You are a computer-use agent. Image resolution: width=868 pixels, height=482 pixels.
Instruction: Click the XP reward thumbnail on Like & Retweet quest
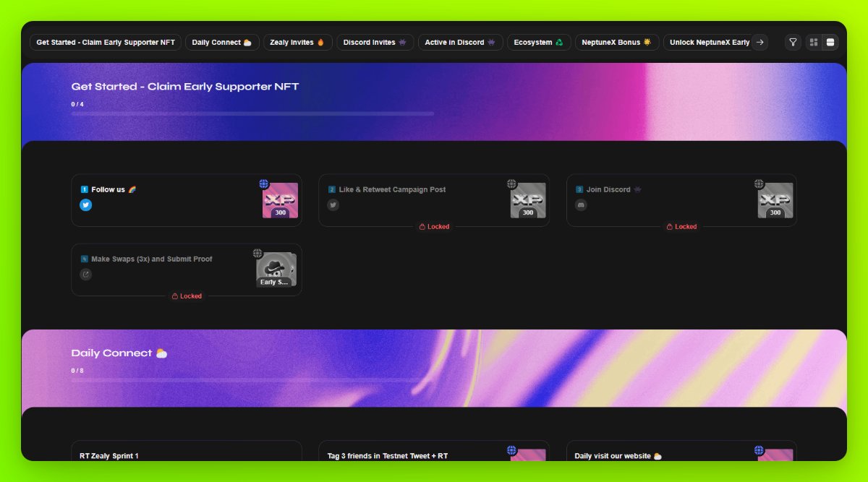coord(528,200)
